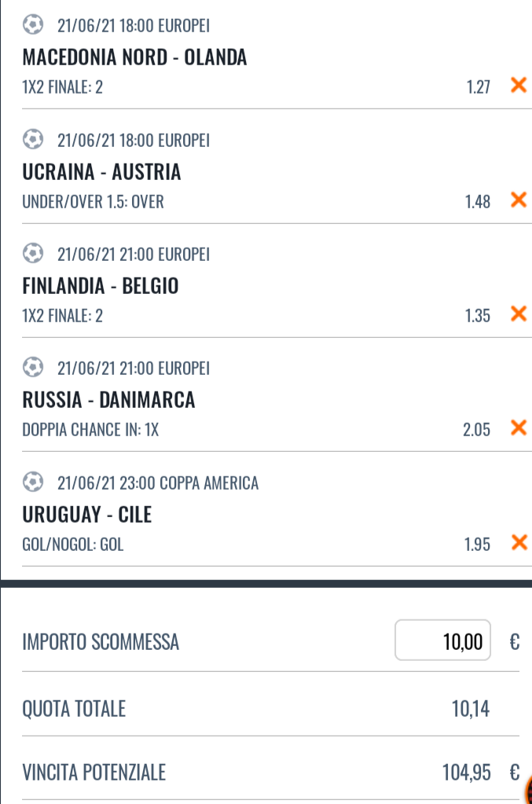Remove Uruguay - Cile bet selection

[x=518, y=542]
